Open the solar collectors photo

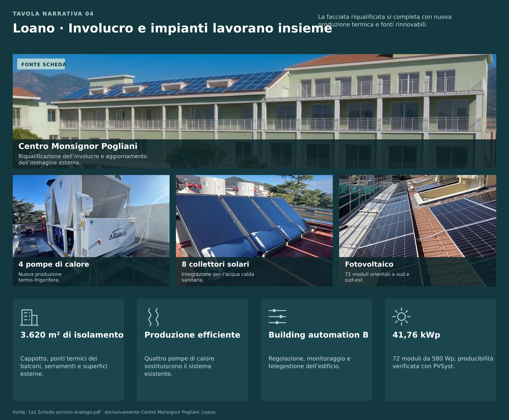(x=254, y=230)
